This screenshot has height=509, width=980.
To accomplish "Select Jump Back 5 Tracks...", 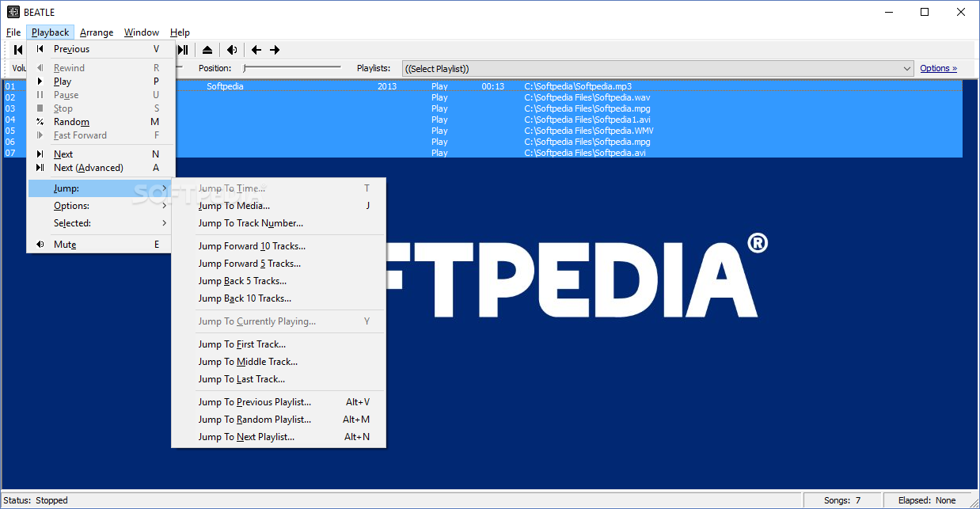I will 279,281.
